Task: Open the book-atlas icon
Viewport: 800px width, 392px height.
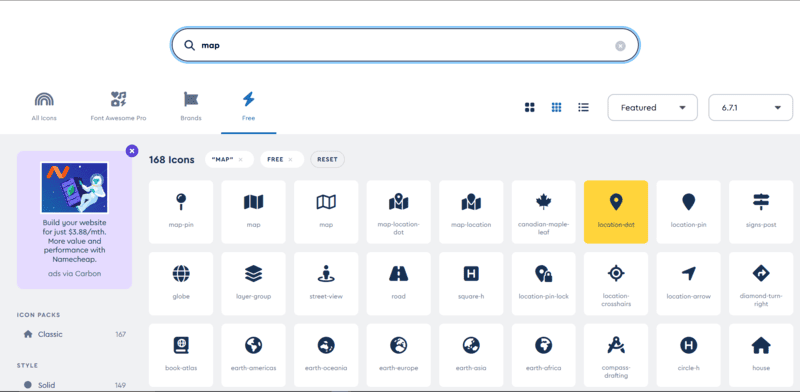Action: tap(181, 355)
